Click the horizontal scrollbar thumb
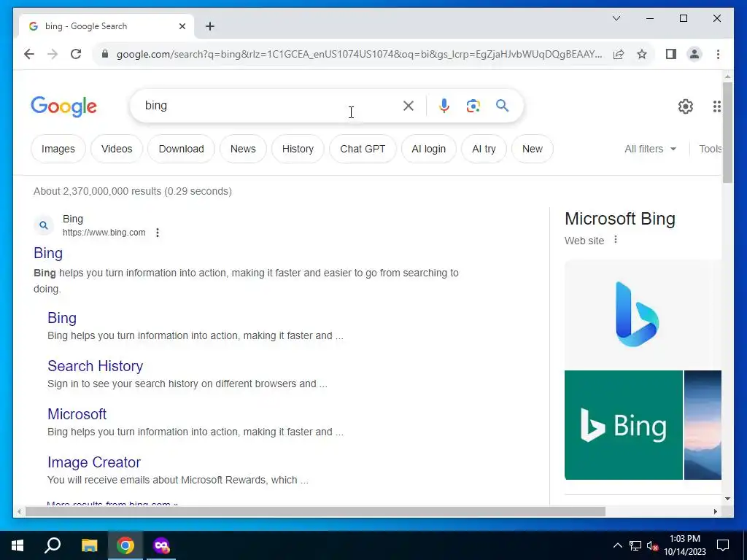The image size is (747, 560). point(315,512)
